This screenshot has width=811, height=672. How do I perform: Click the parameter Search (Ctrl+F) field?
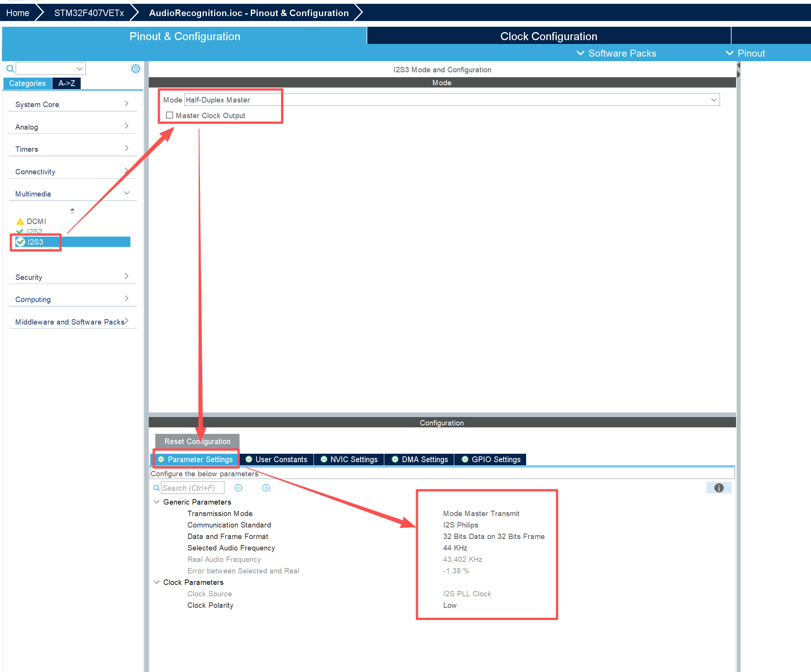(192, 488)
